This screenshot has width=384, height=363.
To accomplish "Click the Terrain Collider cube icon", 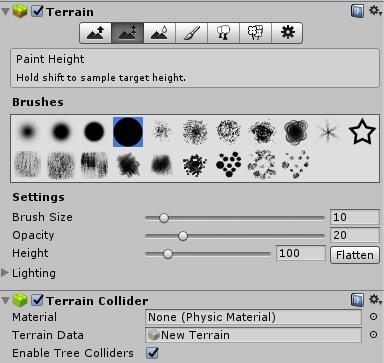I will 20,300.
